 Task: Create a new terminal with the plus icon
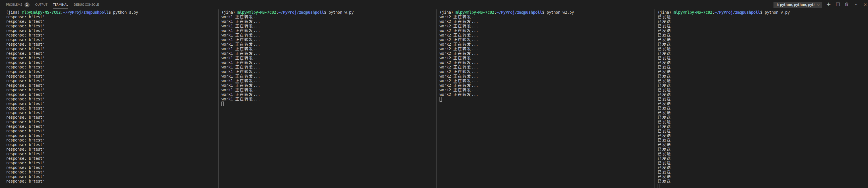tap(829, 4)
